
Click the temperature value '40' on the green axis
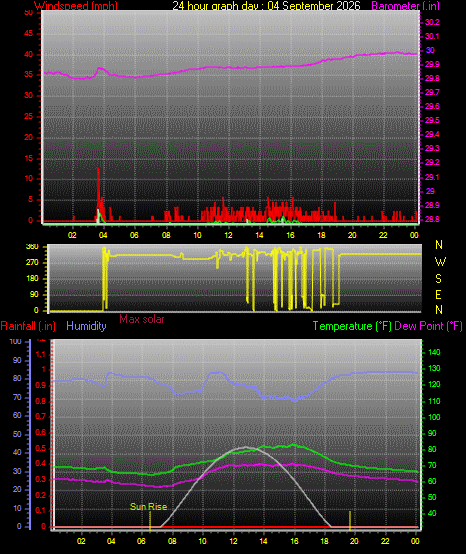tap(432, 513)
